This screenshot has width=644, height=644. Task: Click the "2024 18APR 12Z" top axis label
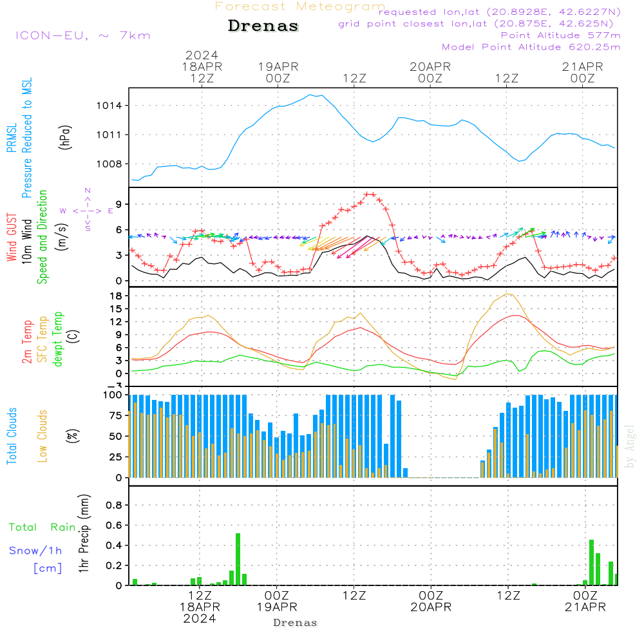tap(202, 66)
